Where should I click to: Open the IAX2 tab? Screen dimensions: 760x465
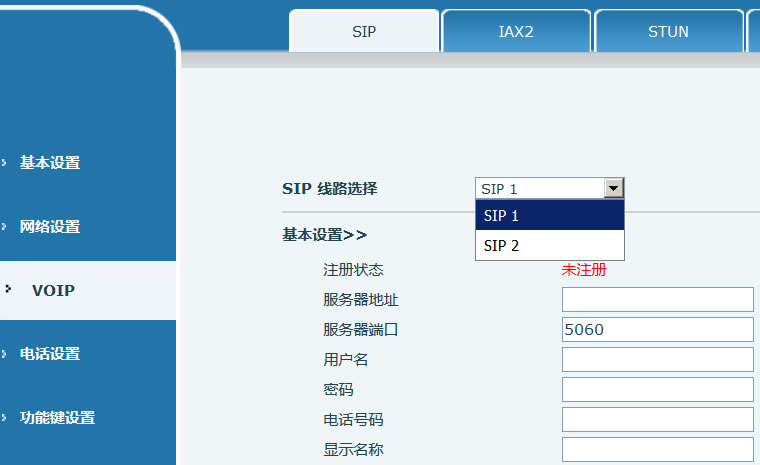point(516,31)
